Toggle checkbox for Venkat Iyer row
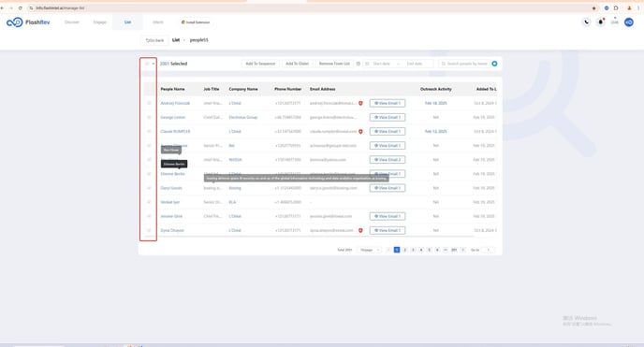The height and width of the screenshot is (347, 644). pyautogui.click(x=149, y=202)
